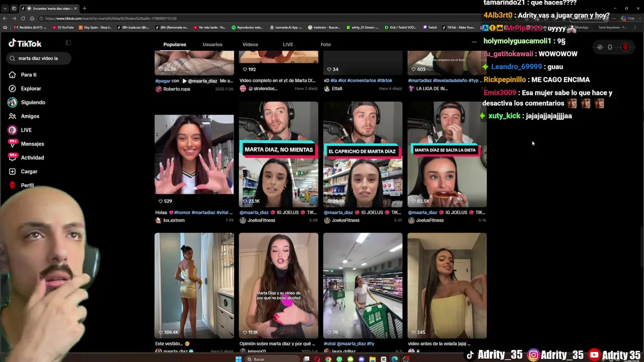Click the phone app icon
644x362 pixels.
(610, 47)
